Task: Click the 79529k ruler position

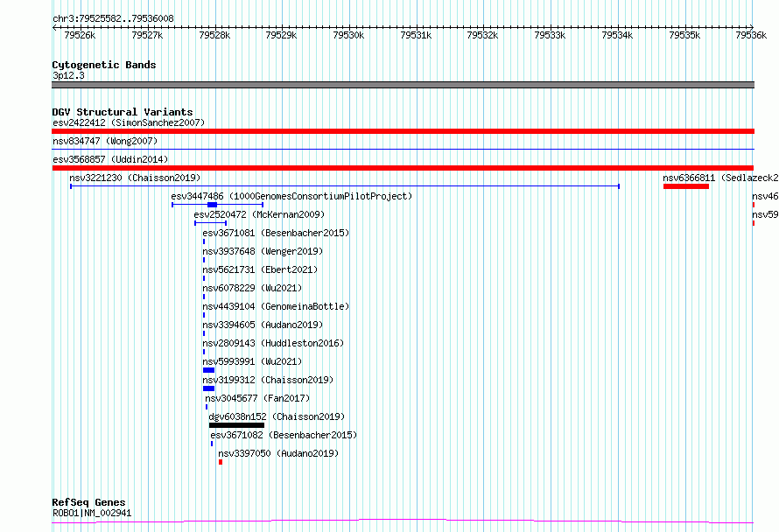Action: 281,35
